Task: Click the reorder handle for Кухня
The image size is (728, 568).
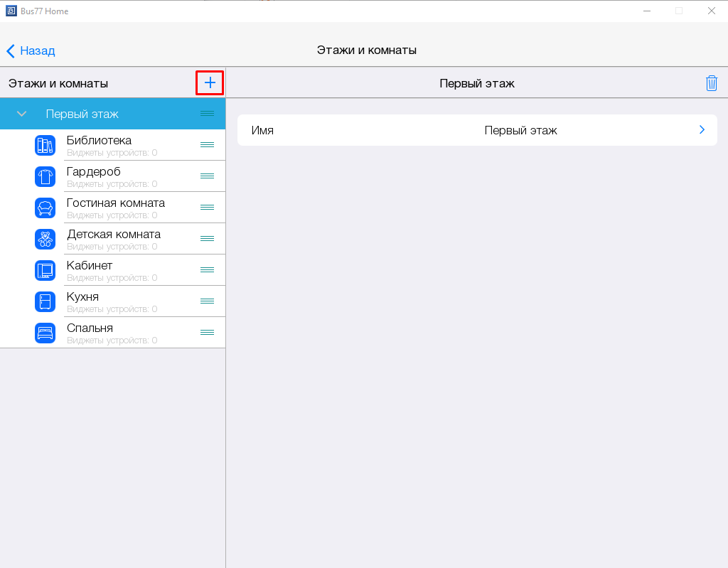Action: pyautogui.click(x=207, y=301)
